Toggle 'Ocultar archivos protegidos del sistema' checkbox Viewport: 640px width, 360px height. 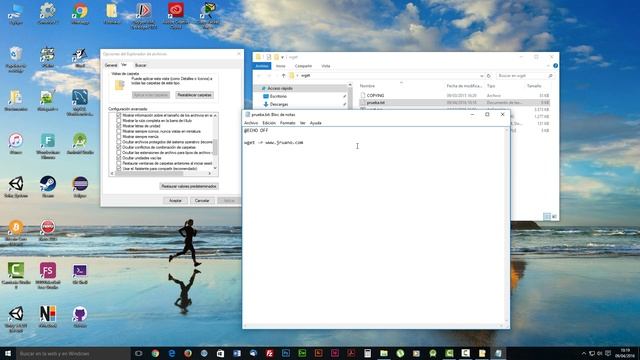(119, 142)
